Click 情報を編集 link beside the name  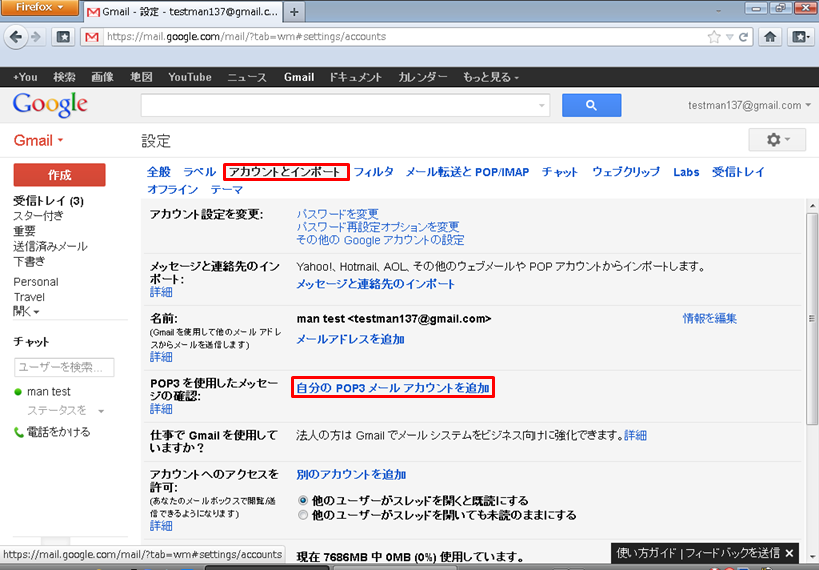click(x=710, y=318)
